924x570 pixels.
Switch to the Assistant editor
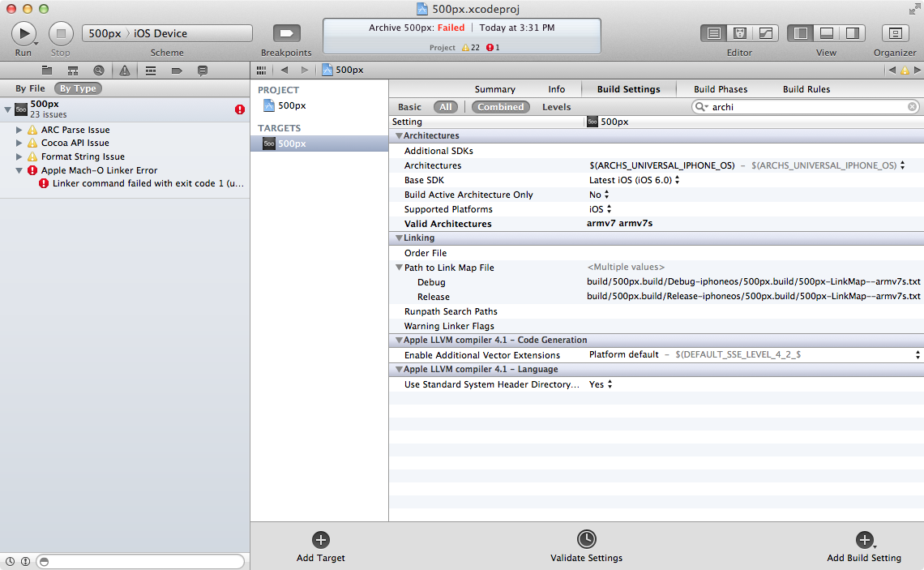pyautogui.click(x=739, y=33)
